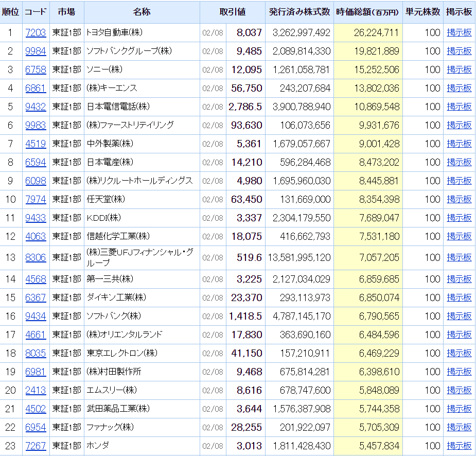Open stock code 6981 link

(36, 372)
